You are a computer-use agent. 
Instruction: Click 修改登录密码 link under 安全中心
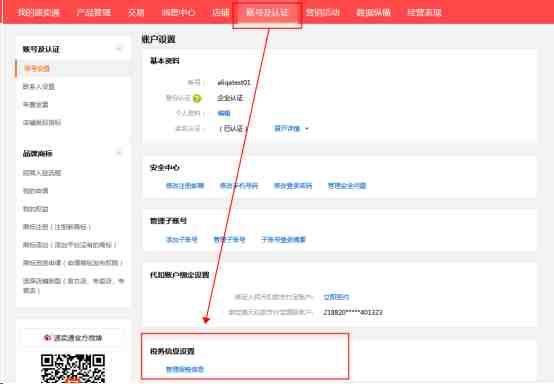coord(293,185)
